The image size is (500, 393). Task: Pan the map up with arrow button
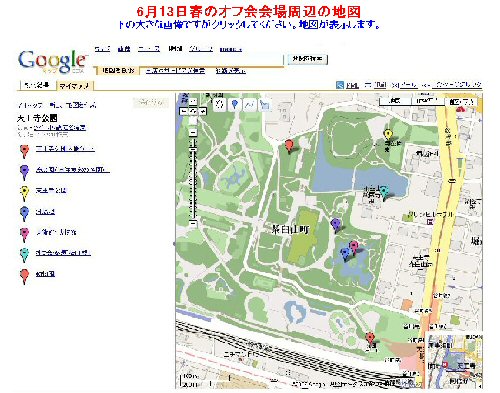(193, 102)
